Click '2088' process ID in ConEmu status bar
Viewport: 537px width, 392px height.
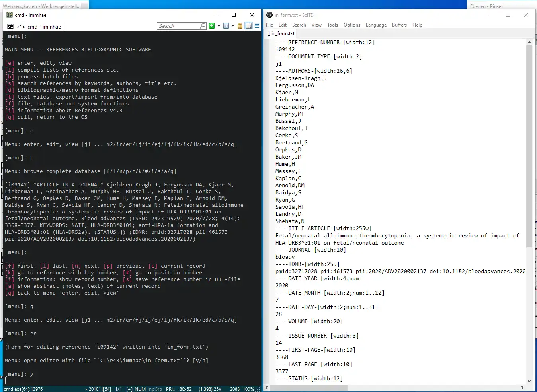tap(235, 389)
